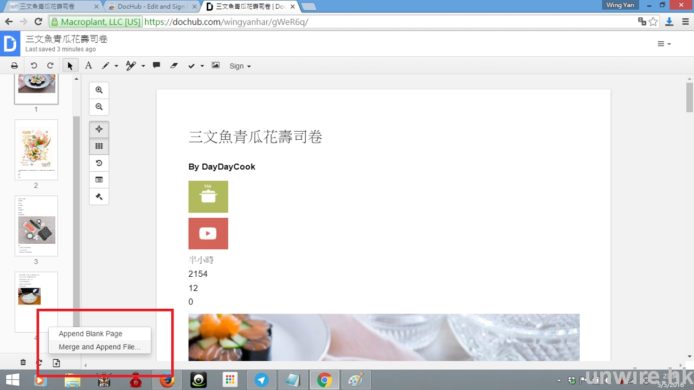
Task: Expand the highlighter tool dropdown arrow
Action: click(x=143, y=66)
